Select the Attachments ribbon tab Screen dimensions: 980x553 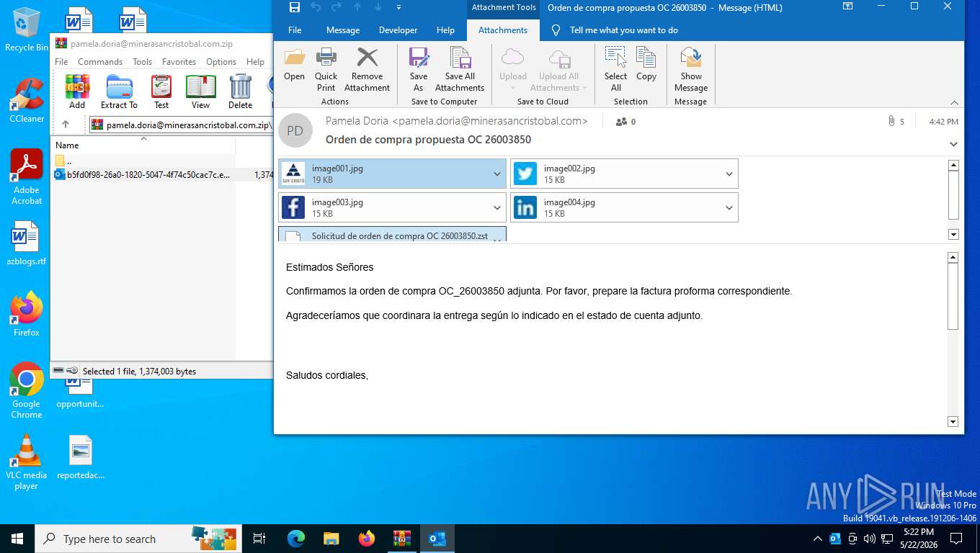click(503, 30)
